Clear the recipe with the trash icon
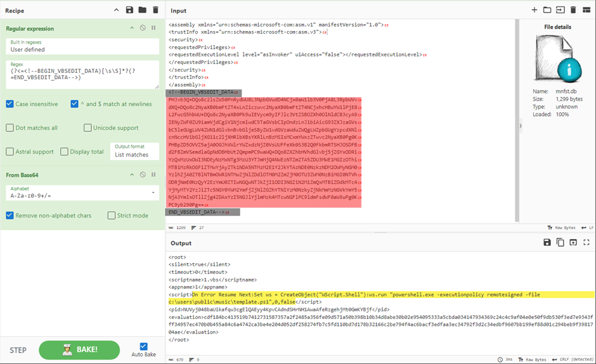The width and height of the screenshot is (596, 364). pos(155,10)
